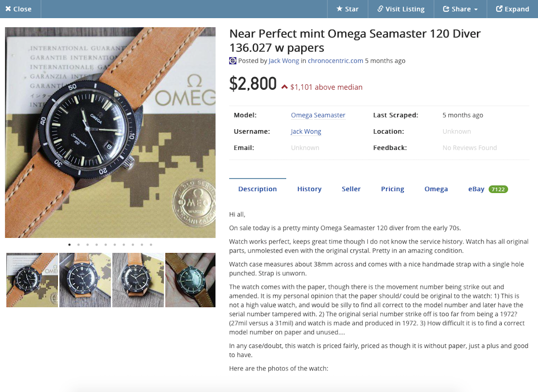This screenshot has width=538, height=392.
Task: Switch to the Omega tab
Action: (436, 189)
